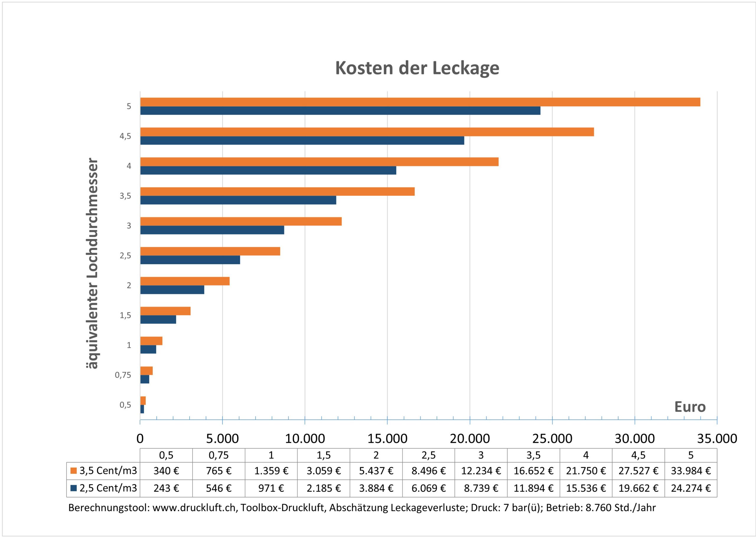Click the orange bar for diameter 4,5
This screenshot has height=538, width=756.
[x=367, y=132]
